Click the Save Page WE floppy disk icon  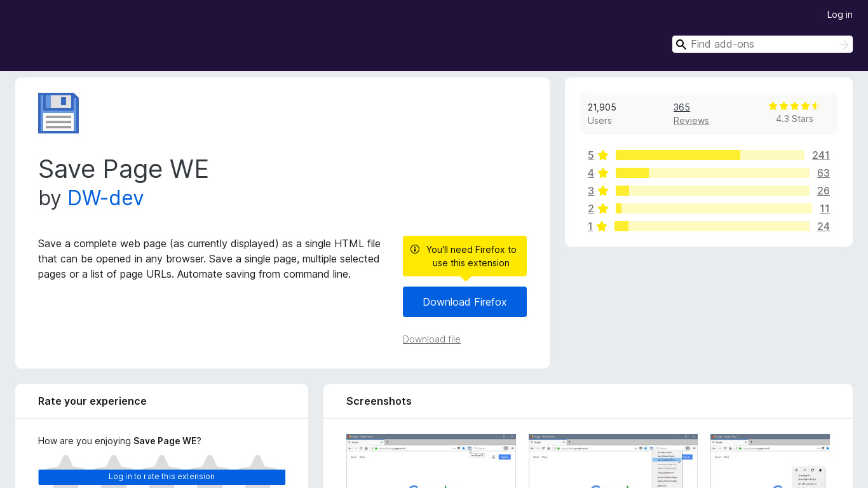(58, 113)
